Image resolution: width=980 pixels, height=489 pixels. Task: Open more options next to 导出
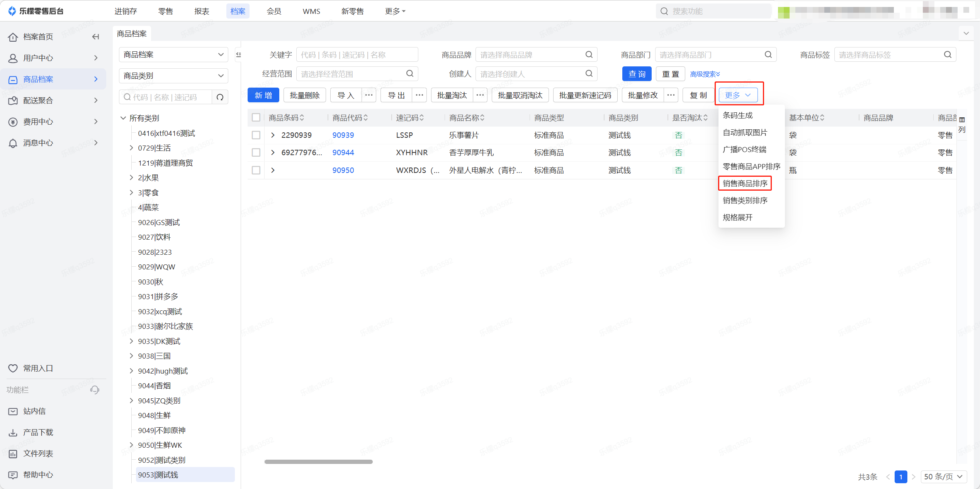pos(420,95)
